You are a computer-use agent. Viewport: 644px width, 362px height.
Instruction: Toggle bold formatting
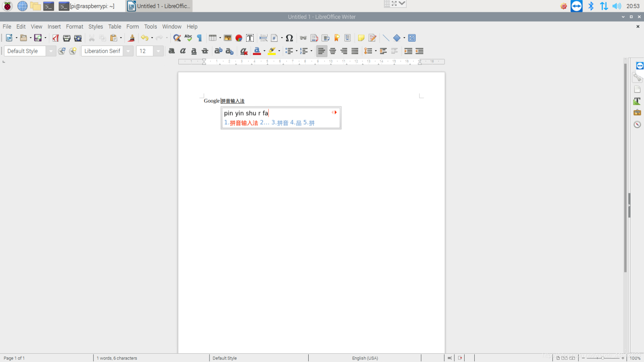point(172,51)
